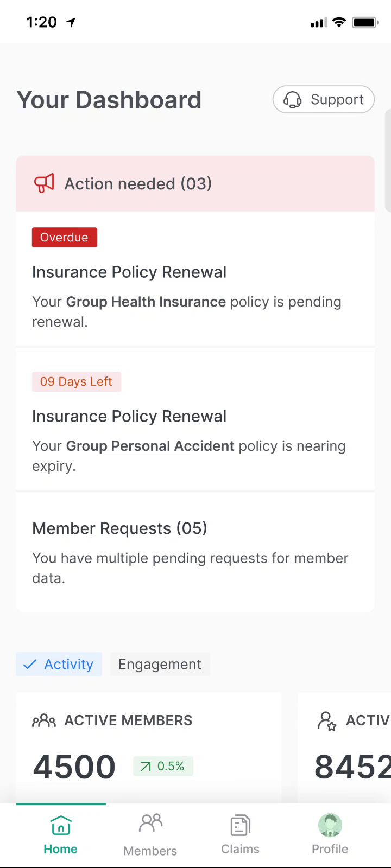The image size is (391, 868).
Task: Tap the Activity checkmark icon
Action: 30,664
